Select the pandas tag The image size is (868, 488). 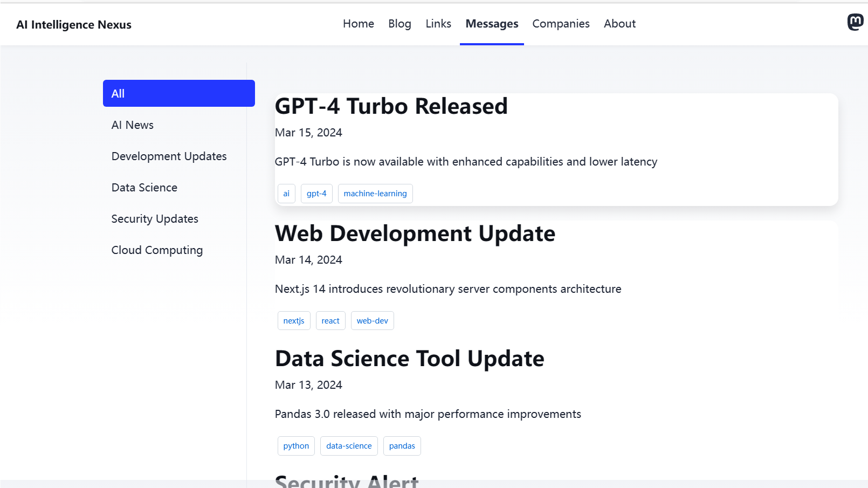pos(402,446)
